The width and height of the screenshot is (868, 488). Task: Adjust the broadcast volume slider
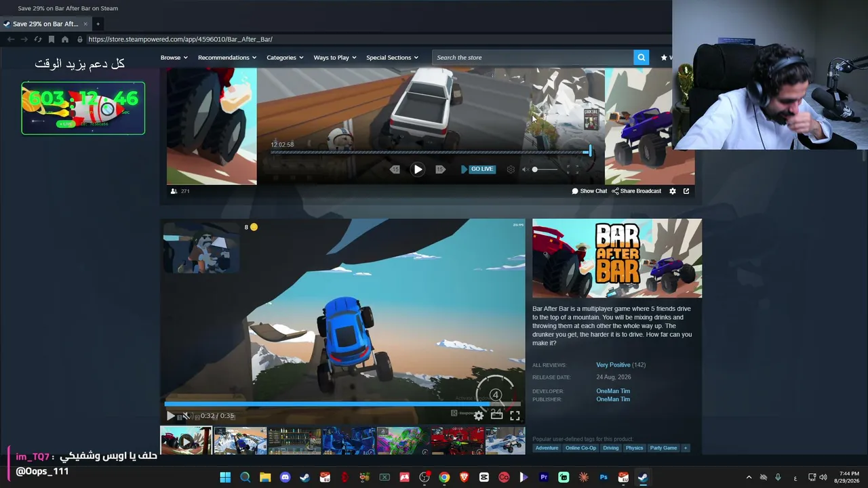(x=546, y=169)
